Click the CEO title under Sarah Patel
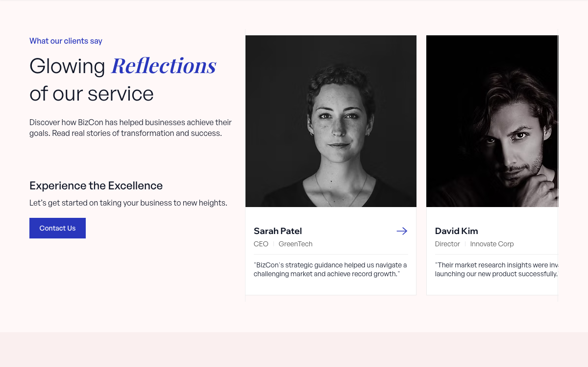 [x=261, y=244]
